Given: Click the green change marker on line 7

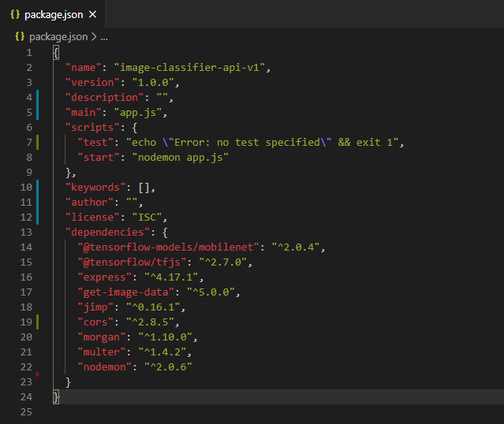Looking at the screenshot, I should pos(38,143).
